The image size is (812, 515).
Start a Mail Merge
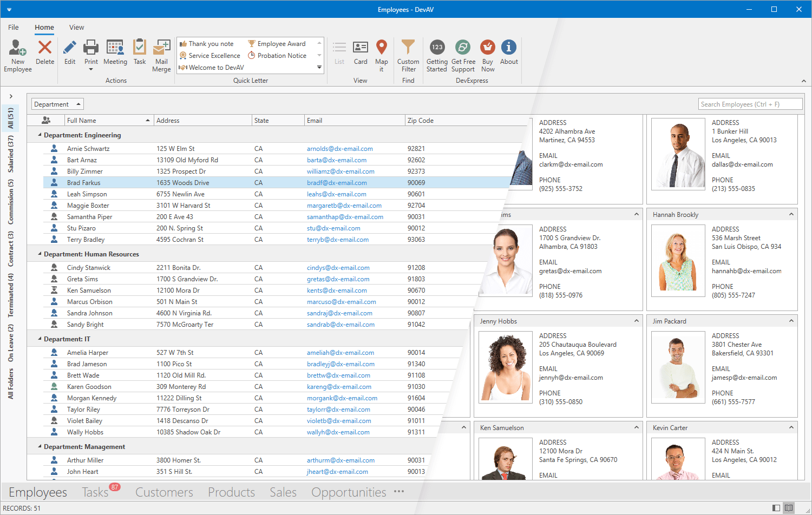(x=161, y=54)
